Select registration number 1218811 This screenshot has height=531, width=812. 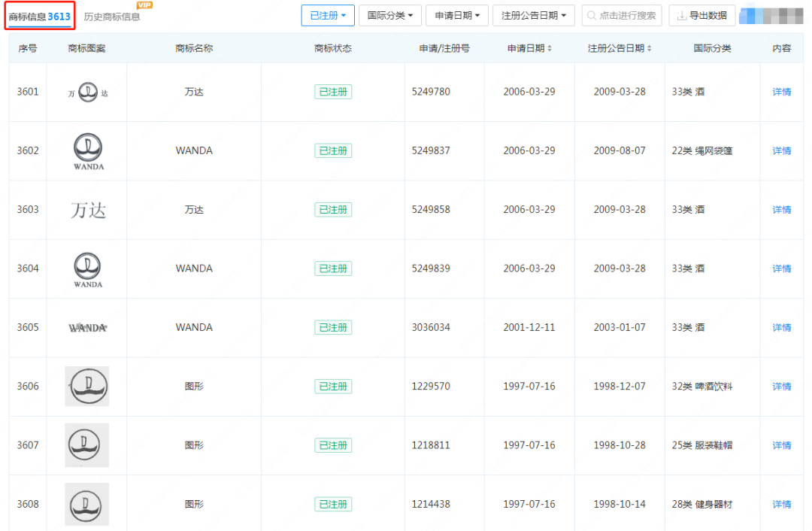point(431,445)
